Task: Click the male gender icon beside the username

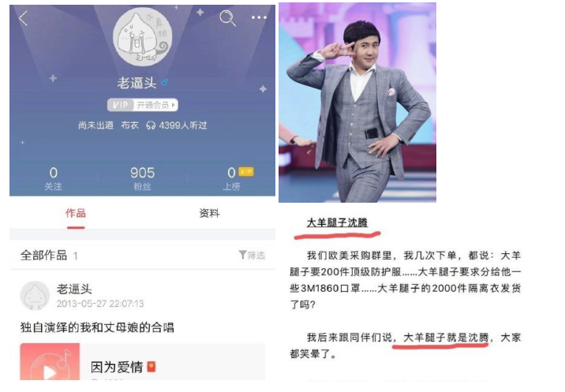Action: pos(164,83)
